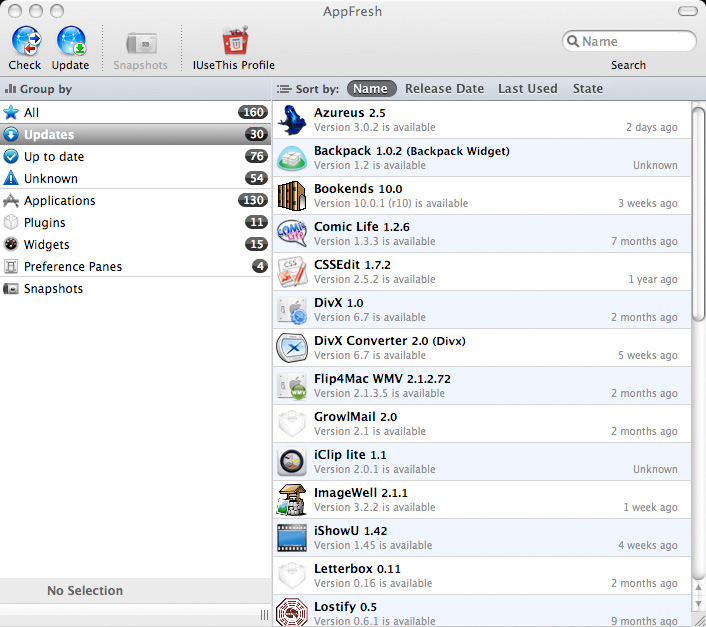Viewport: 706px width, 627px height.
Task: Click the Flip4Mac WMV icon
Action: point(292,385)
